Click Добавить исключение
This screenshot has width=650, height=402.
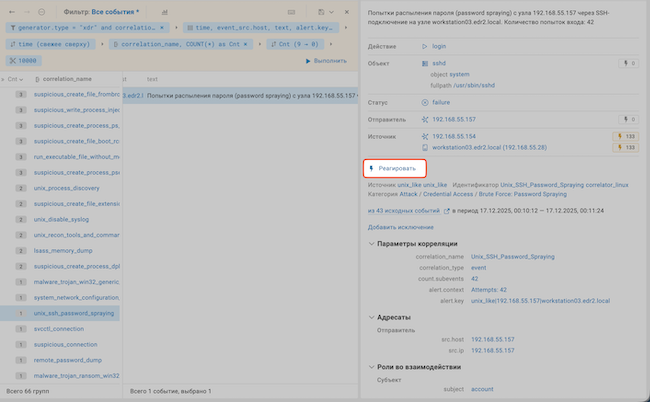click(400, 227)
